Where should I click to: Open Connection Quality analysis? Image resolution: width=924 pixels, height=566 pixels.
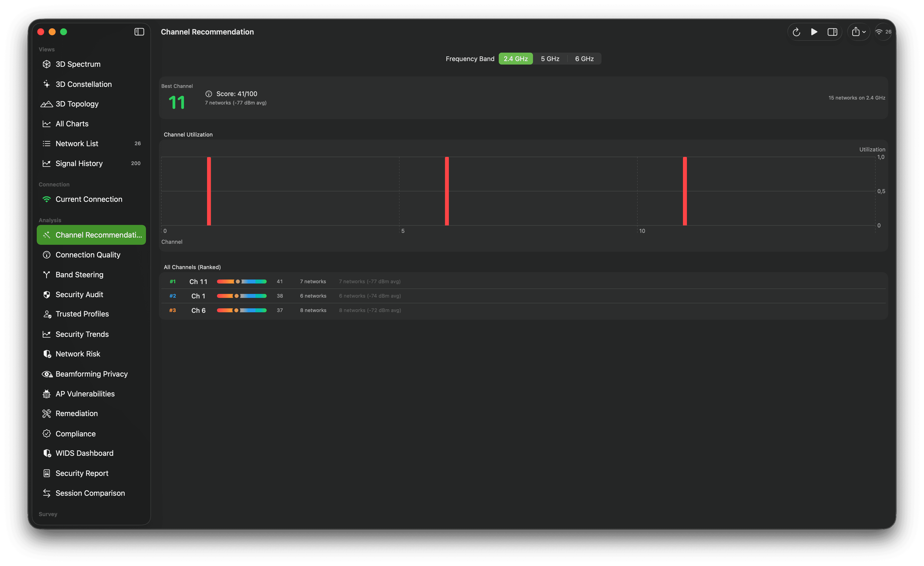click(x=91, y=255)
